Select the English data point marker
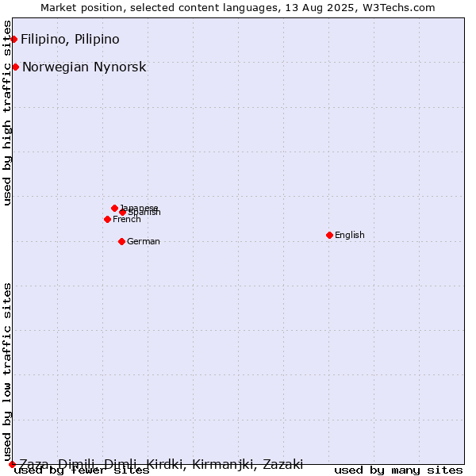The image size is (476, 476). coord(330,236)
